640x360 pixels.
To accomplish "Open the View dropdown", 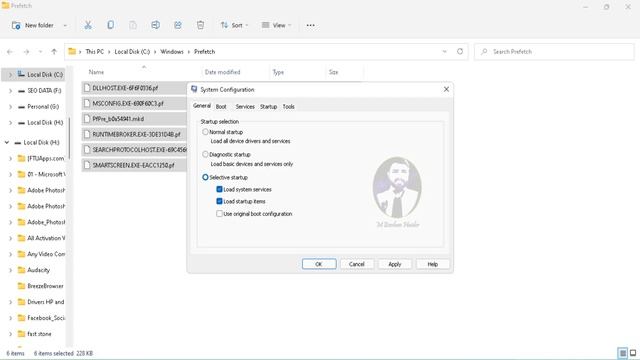I will click(276, 25).
